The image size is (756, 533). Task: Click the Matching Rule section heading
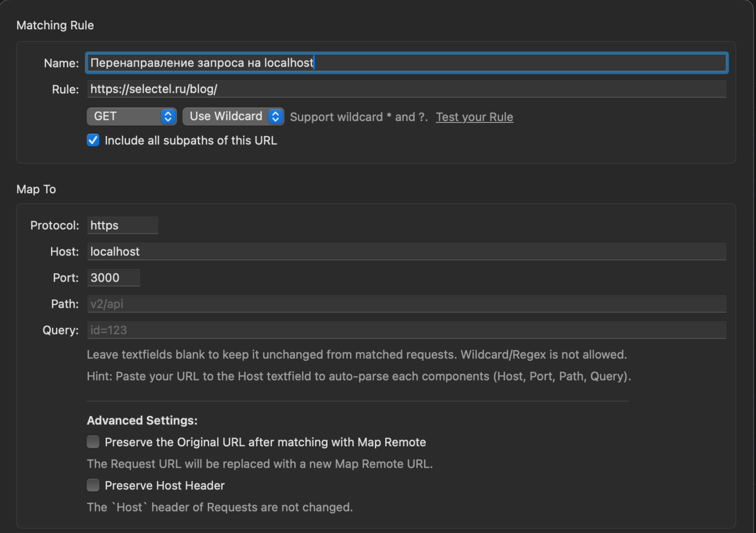pyautogui.click(x=55, y=25)
